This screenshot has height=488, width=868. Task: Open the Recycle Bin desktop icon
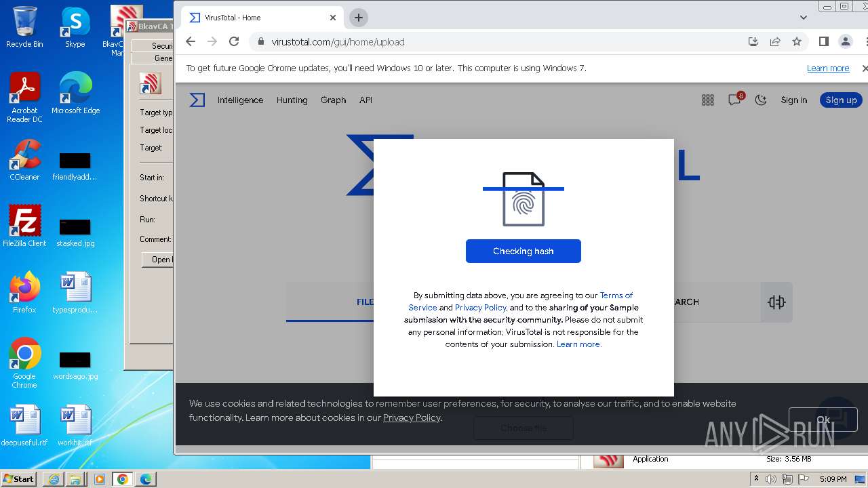coord(24,27)
